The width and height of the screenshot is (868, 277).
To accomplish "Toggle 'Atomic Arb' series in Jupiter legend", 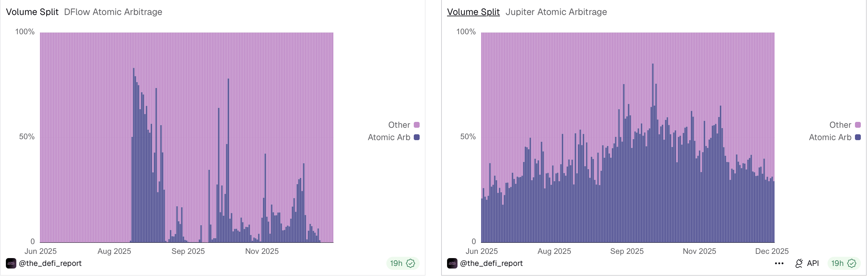I will point(830,137).
